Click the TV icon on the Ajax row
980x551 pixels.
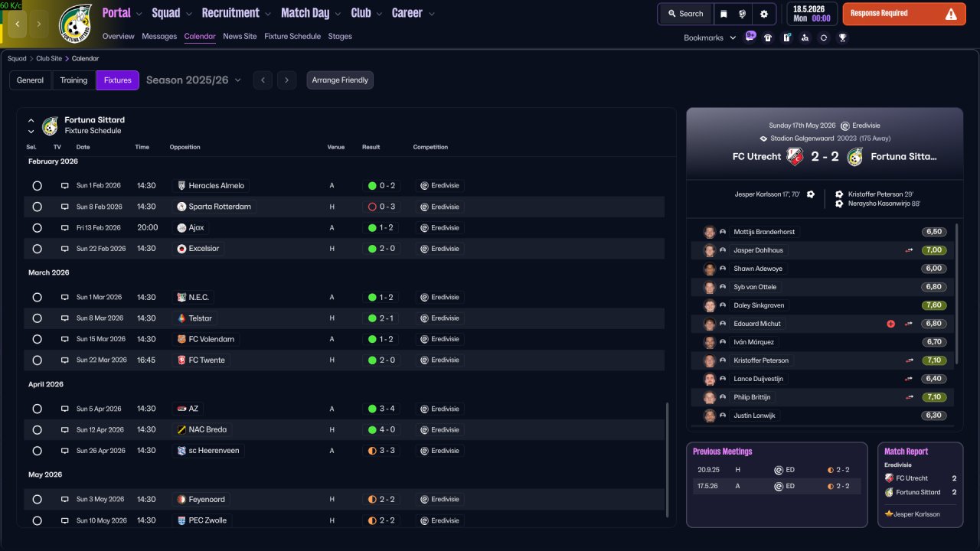[65, 228]
